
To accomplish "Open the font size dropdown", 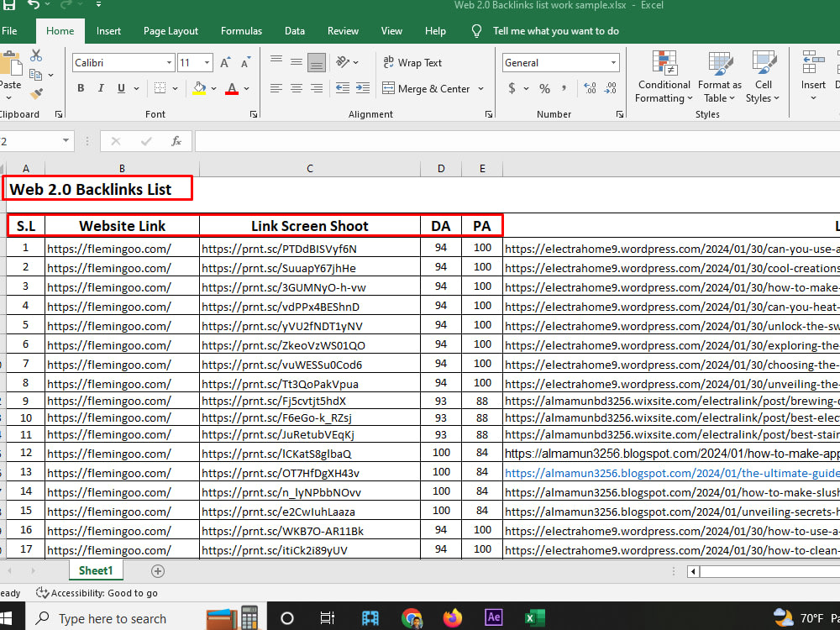I will 207,63.
